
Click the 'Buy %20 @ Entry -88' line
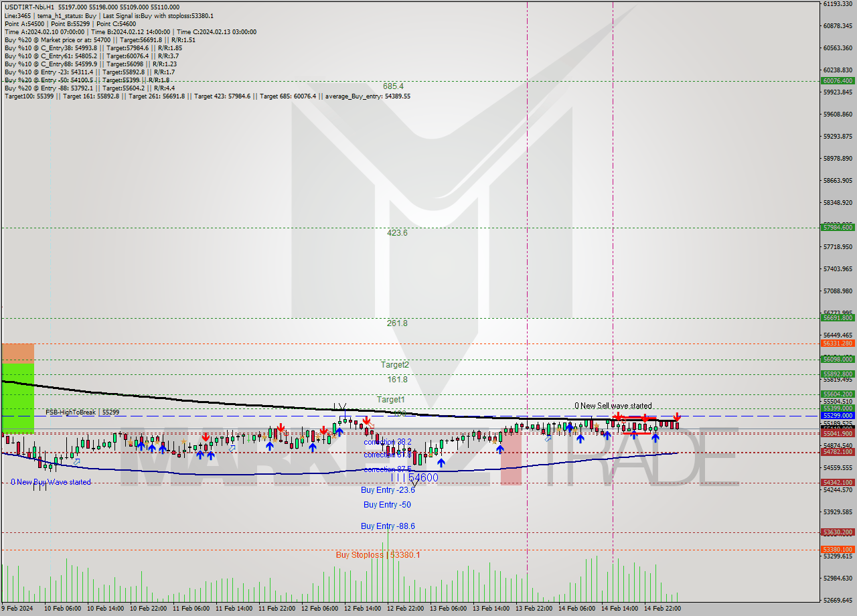coord(90,88)
